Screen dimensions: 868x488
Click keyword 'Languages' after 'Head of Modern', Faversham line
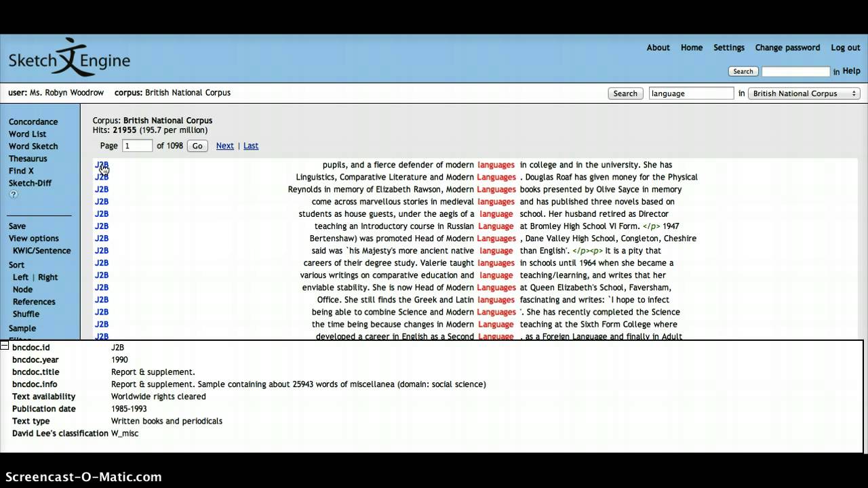[496, 287]
